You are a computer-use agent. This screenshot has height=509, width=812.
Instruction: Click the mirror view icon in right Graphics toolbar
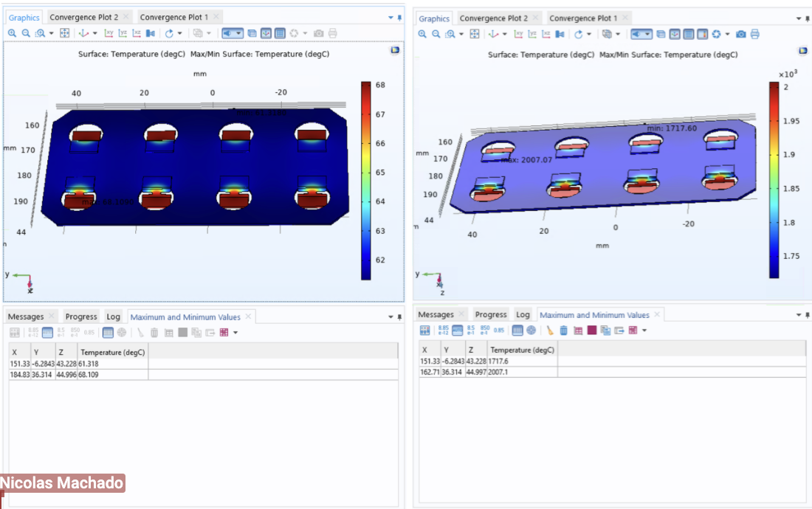[x=560, y=34]
